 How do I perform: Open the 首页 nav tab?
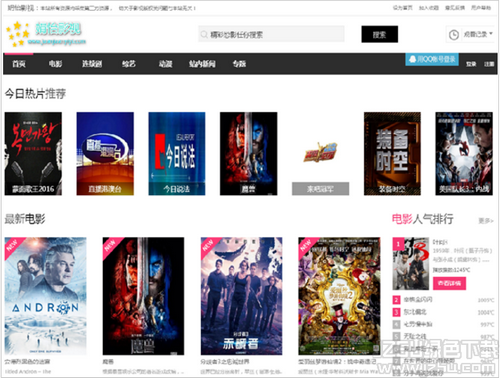tap(19, 64)
